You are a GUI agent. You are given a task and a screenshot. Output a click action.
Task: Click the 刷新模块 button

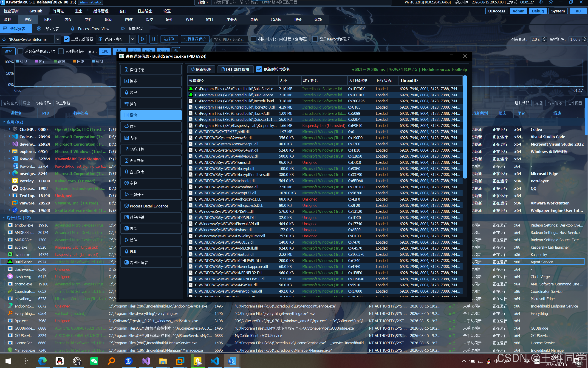[201, 69]
